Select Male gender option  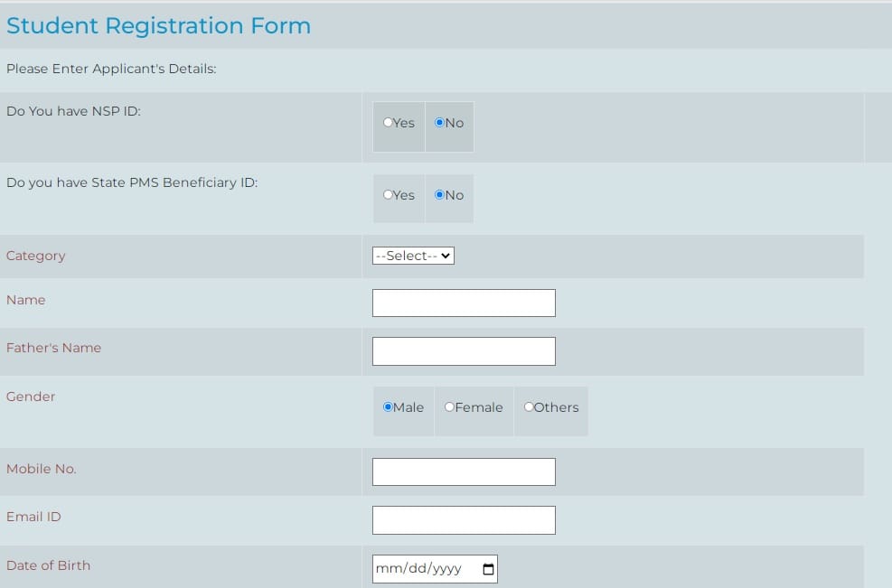388,407
